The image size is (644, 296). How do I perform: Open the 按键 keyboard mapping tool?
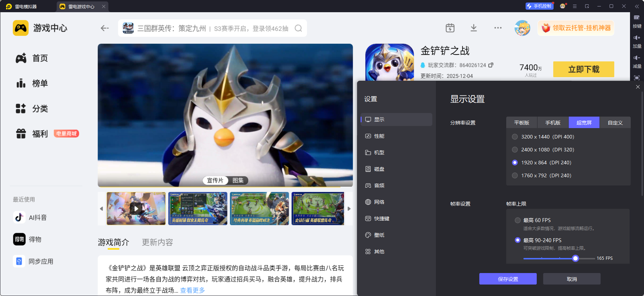click(x=637, y=21)
